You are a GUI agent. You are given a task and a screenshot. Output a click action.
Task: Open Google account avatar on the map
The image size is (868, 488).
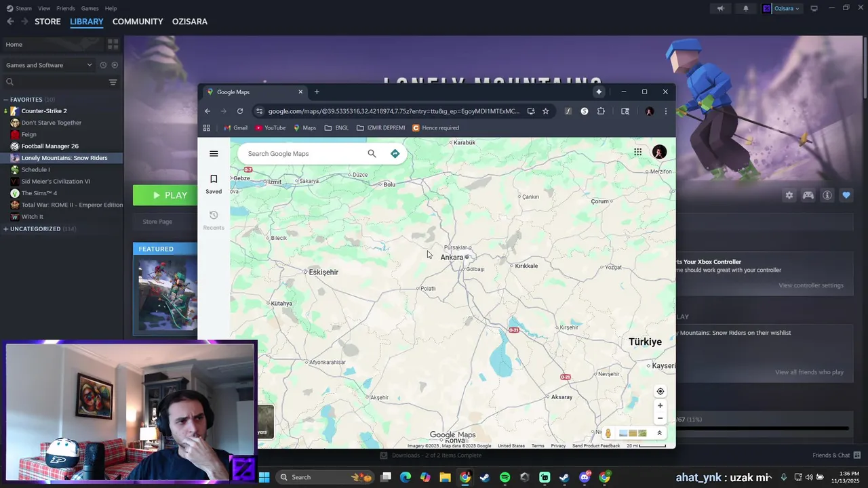point(659,152)
